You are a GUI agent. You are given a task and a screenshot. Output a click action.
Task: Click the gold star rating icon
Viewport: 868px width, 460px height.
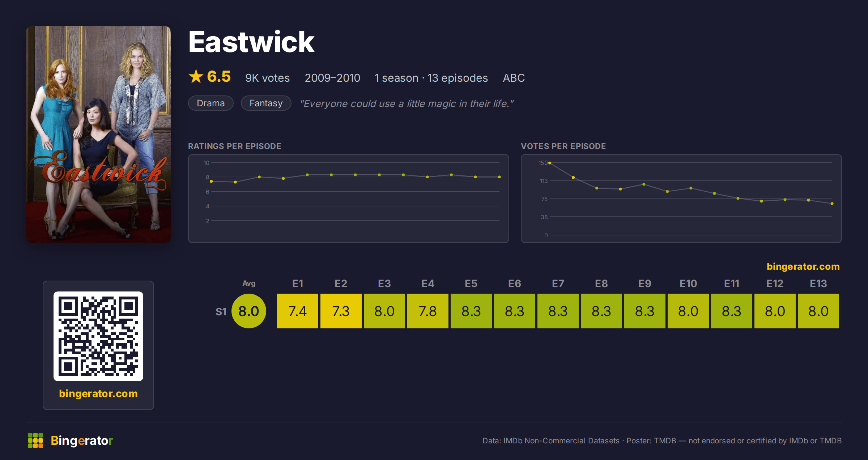(x=196, y=76)
